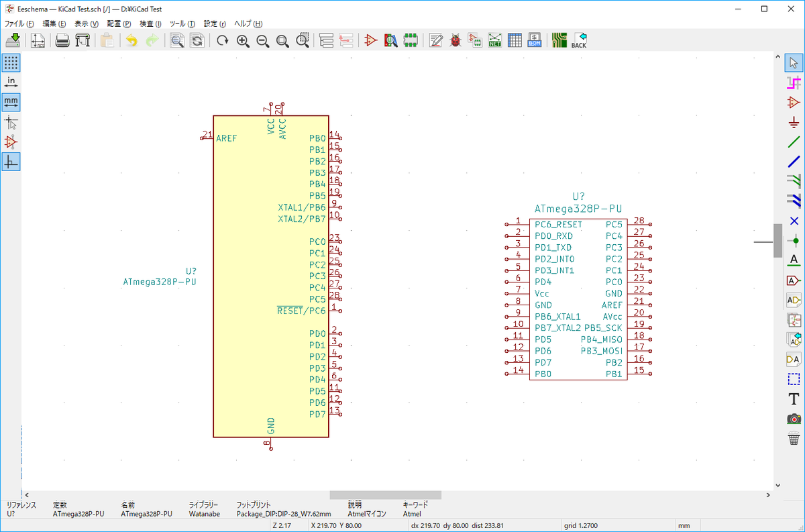Toggle full-window crosshair cursor

click(x=11, y=122)
